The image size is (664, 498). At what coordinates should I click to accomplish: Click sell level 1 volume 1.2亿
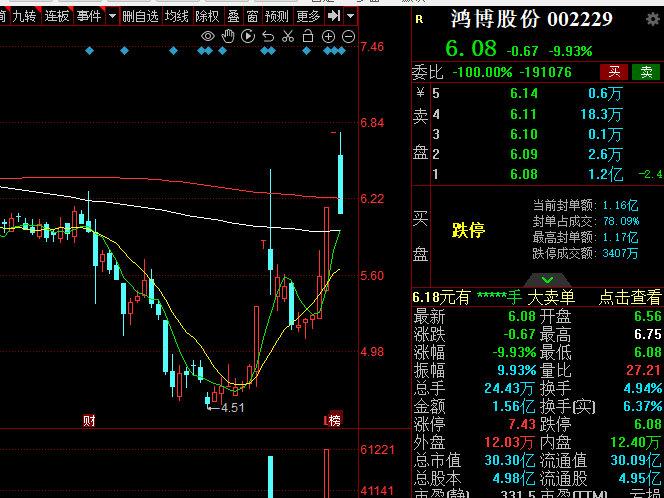606,174
